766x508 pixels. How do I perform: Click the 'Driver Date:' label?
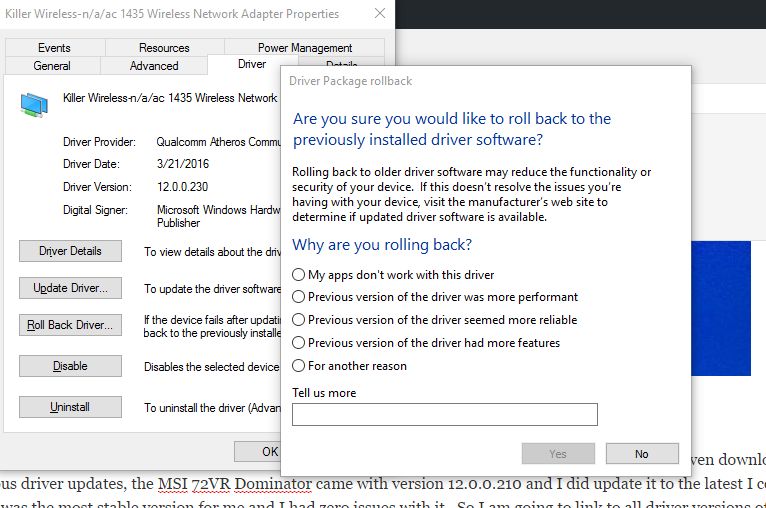pos(91,164)
